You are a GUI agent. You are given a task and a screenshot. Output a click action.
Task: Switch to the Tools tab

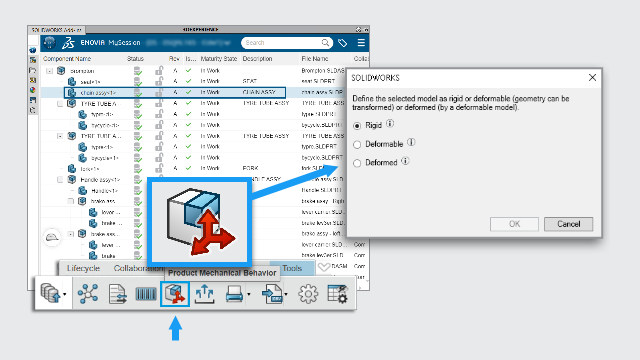click(292, 268)
